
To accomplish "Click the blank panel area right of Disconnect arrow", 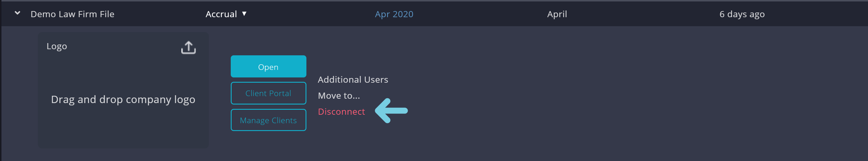I will 606,111.
